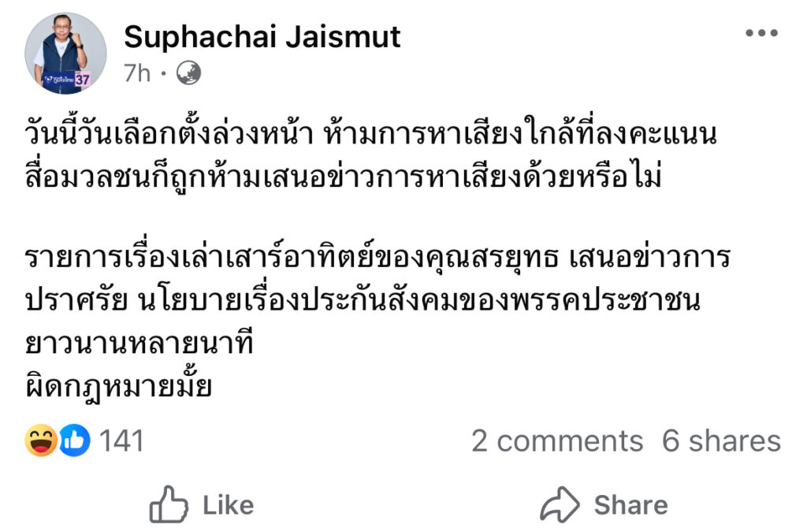This screenshot has height=532, width=807.
Task: Click the text "ยาวนานหลายนาที"
Action: point(139,342)
